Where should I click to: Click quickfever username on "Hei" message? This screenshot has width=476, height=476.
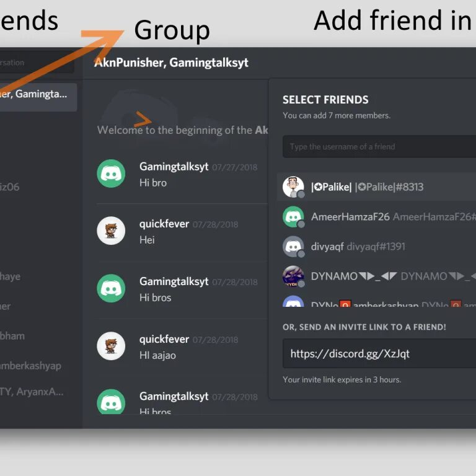164,224
